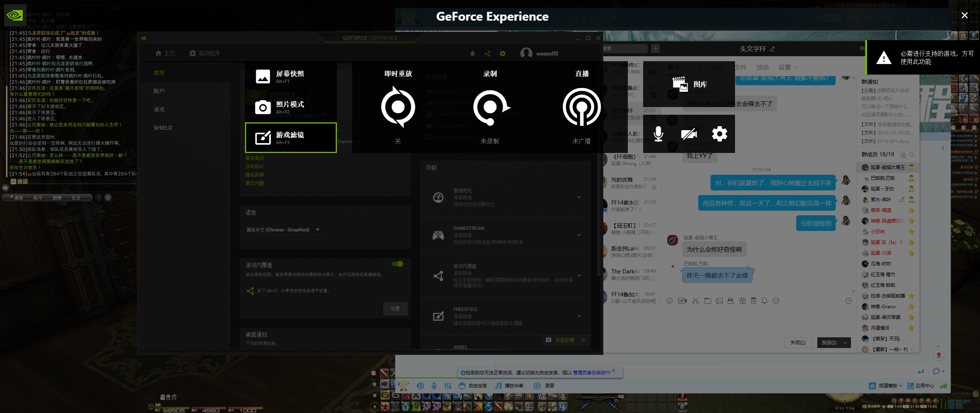Select member 延夏-能猫大胃王 in list

point(888,167)
